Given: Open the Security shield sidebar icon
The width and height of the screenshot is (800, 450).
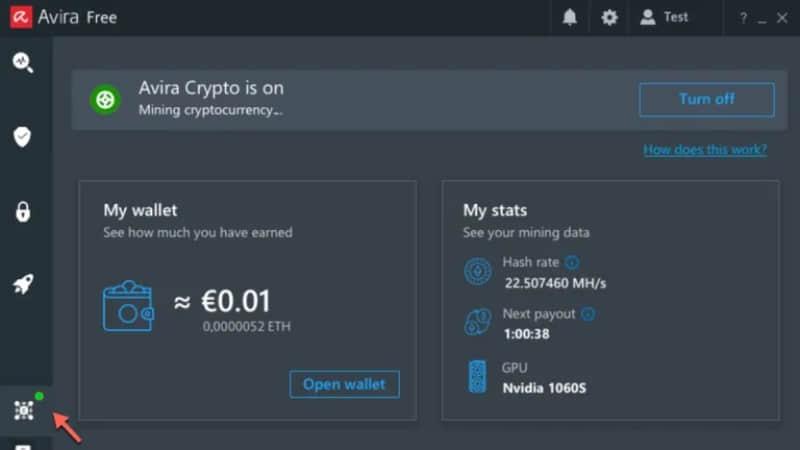Looking at the screenshot, I should point(23,137).
